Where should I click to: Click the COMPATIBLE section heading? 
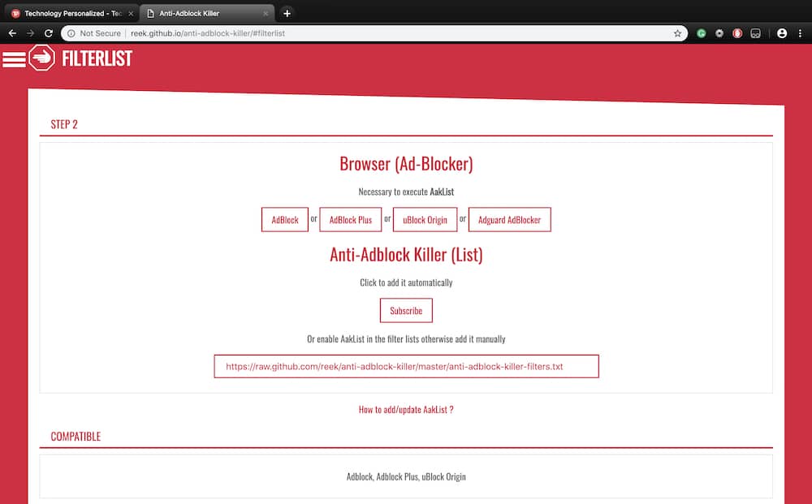tap(76, 436)
